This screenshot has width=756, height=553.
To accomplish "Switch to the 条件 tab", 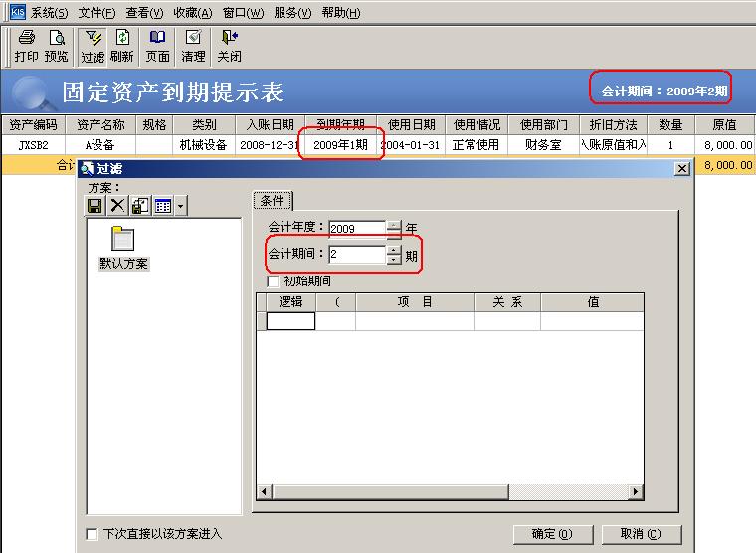I will 273,201.
